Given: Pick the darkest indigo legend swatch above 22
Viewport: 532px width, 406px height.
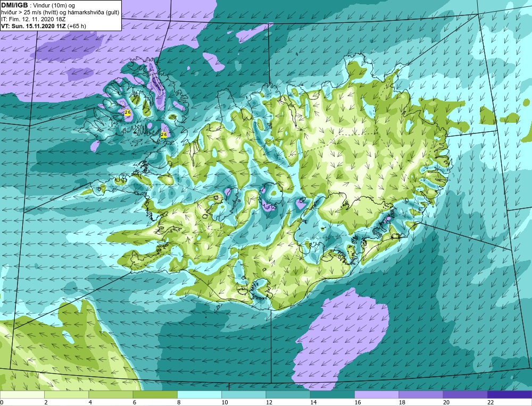Looking at the screenshot, I should click(510, 394).
